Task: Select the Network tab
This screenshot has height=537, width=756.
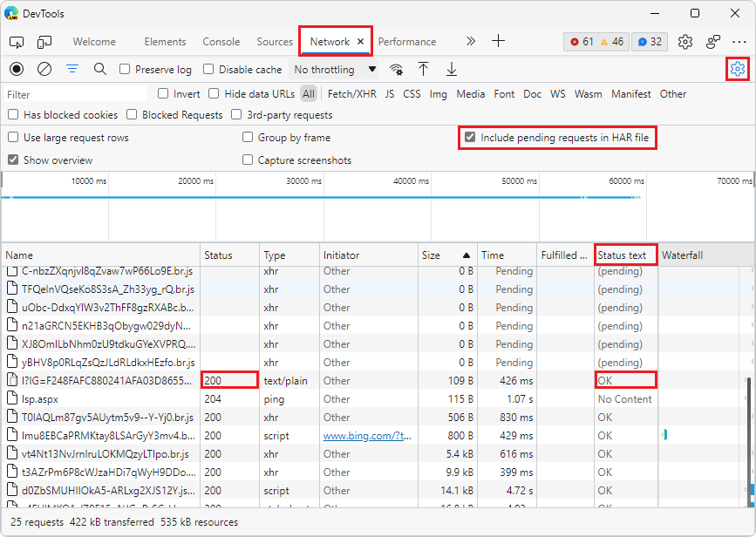Action: coord(330,42)
